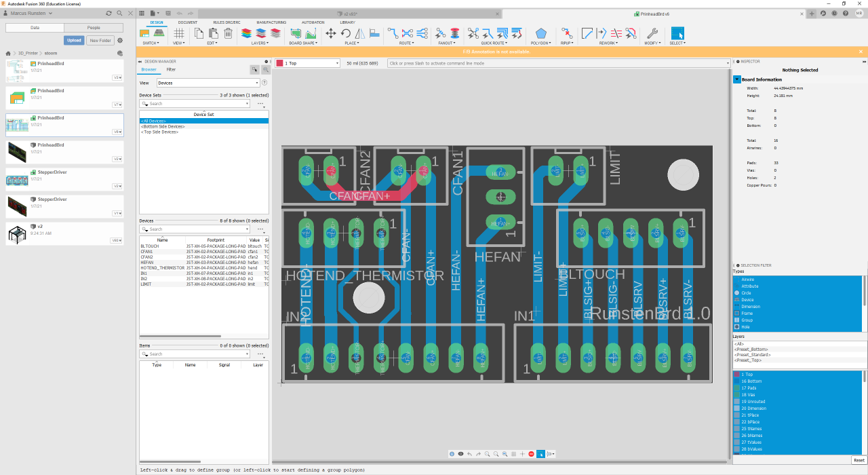
Task: Click the first Route tool icon
Action: tap(393, 33)
